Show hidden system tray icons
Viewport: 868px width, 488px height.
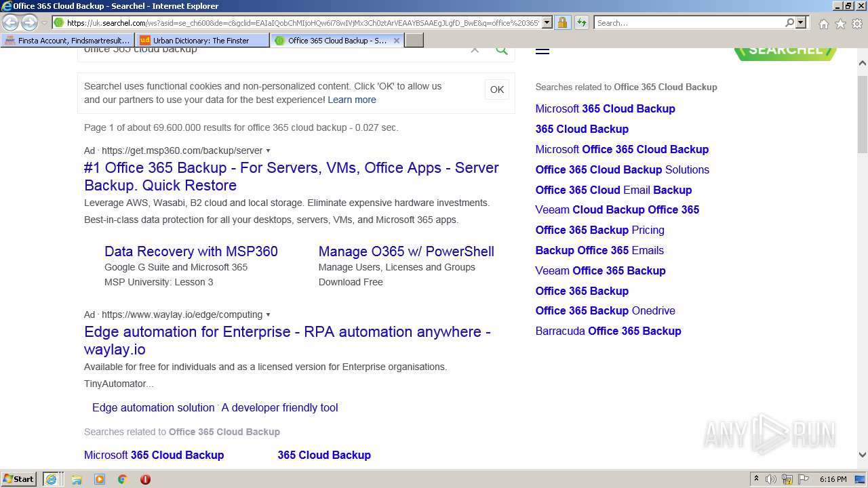pyautogui.click(x=756, y=479)
